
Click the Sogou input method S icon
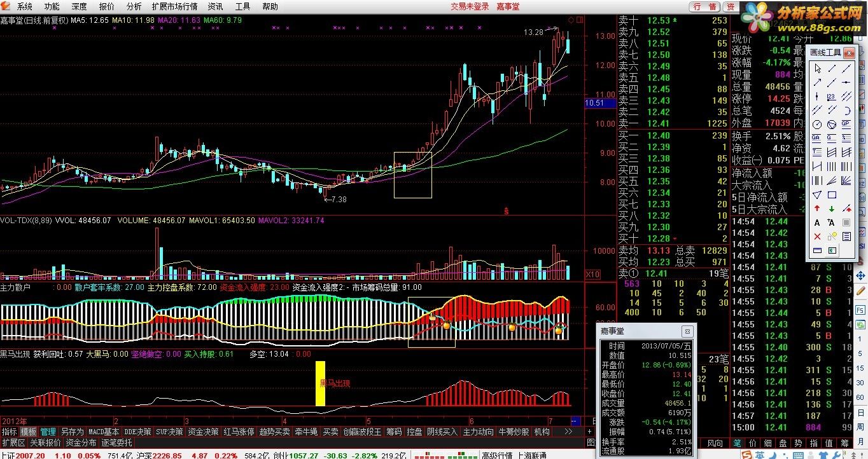click(x=748, y=454)
